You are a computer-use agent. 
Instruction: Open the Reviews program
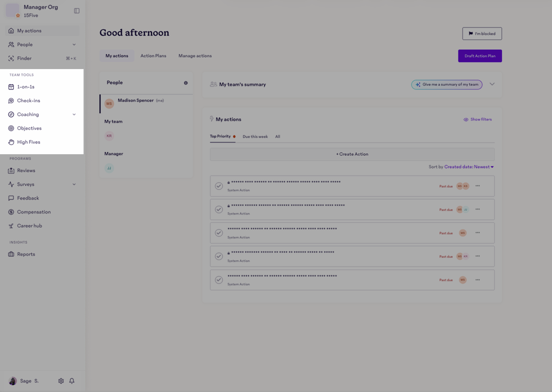26,170
